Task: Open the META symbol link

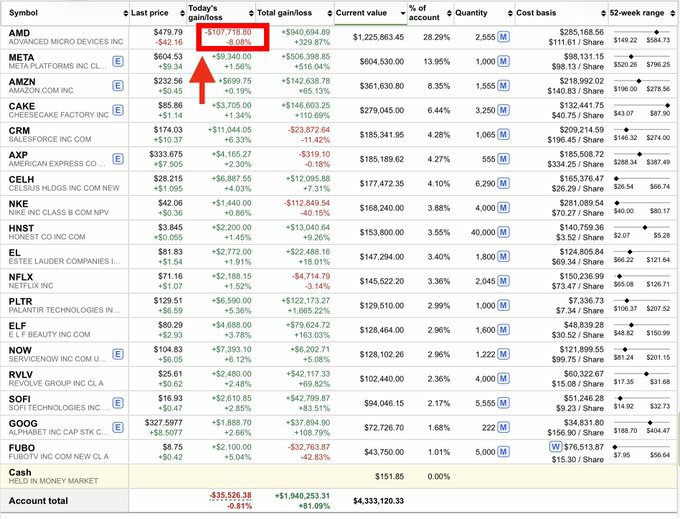Action: click(x=21, y=57)
